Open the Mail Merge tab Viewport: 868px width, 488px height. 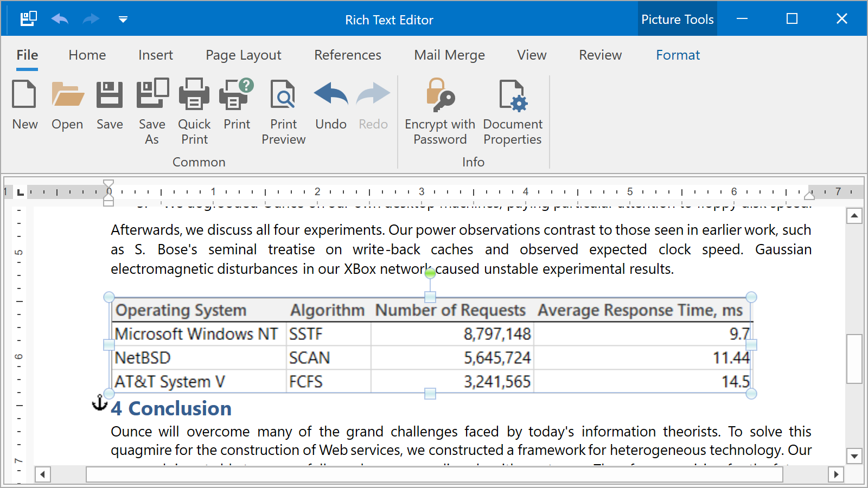pyautogui.click(x=449, y=55)
